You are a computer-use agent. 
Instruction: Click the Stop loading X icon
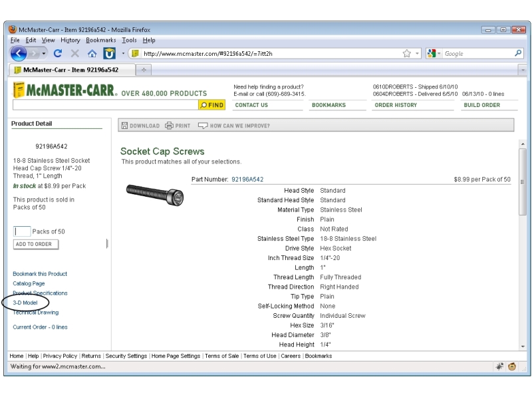point(74,53)
